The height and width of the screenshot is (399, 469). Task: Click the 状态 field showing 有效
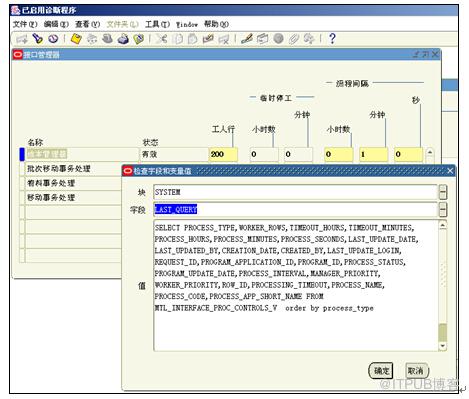(x=173, y=154)
